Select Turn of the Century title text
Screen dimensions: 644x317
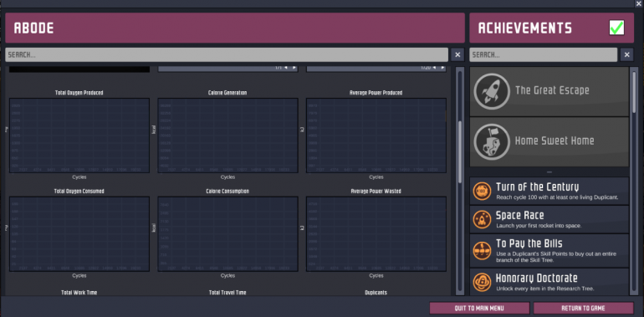click(537, 187)
